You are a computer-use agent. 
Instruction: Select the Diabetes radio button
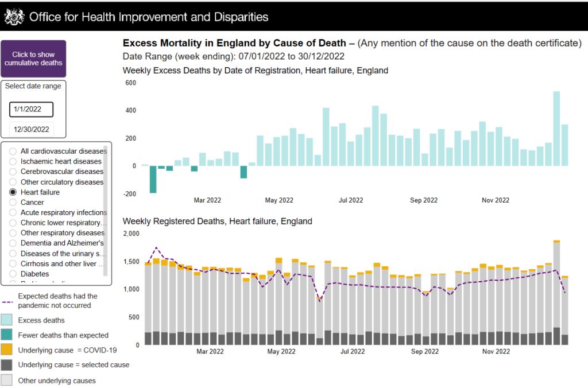coord(13,274)
